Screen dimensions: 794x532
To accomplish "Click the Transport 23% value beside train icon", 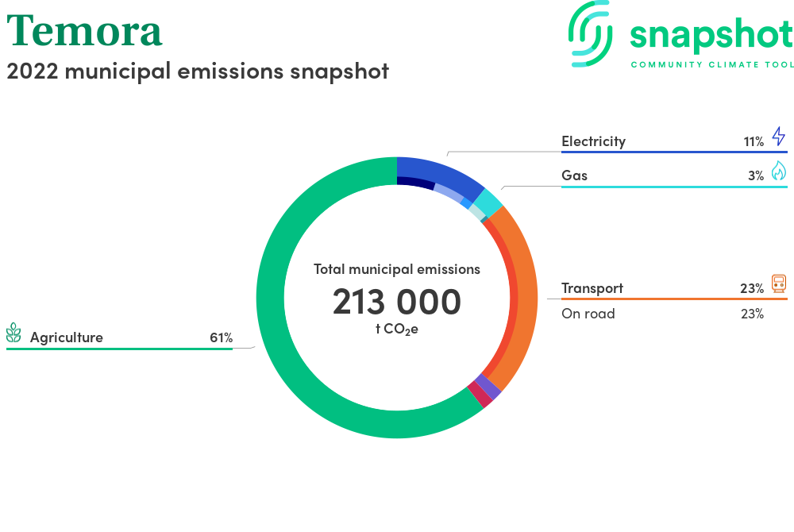I will point(752,288).
